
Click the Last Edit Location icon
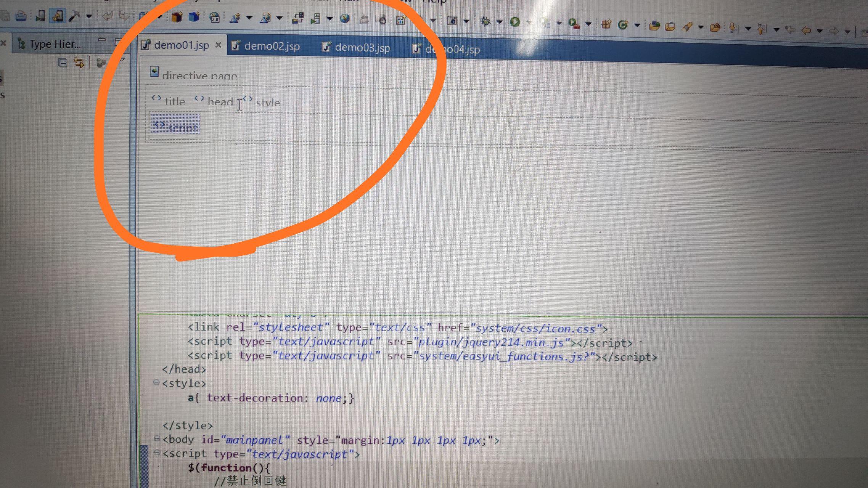(790, 30)
